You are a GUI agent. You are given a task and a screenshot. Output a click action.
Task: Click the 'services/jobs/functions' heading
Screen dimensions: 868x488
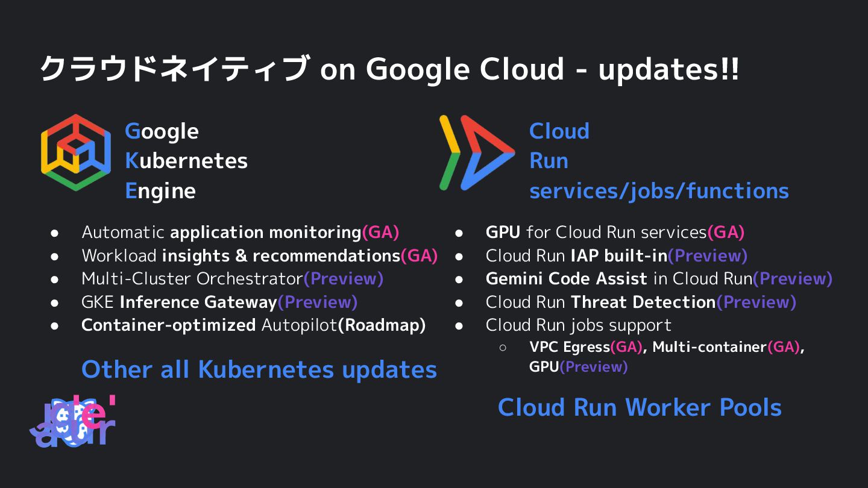point(659,191)
